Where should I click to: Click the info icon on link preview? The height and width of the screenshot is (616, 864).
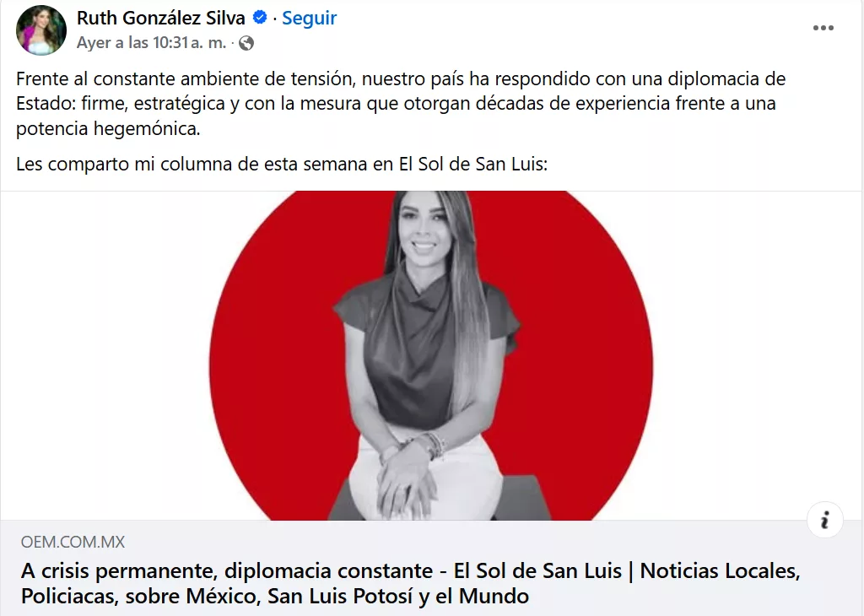(x=824, y=520)
